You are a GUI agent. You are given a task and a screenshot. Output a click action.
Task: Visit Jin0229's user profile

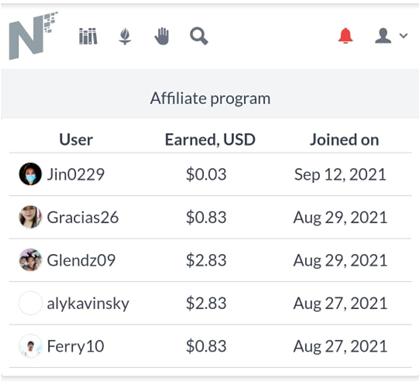76,174
